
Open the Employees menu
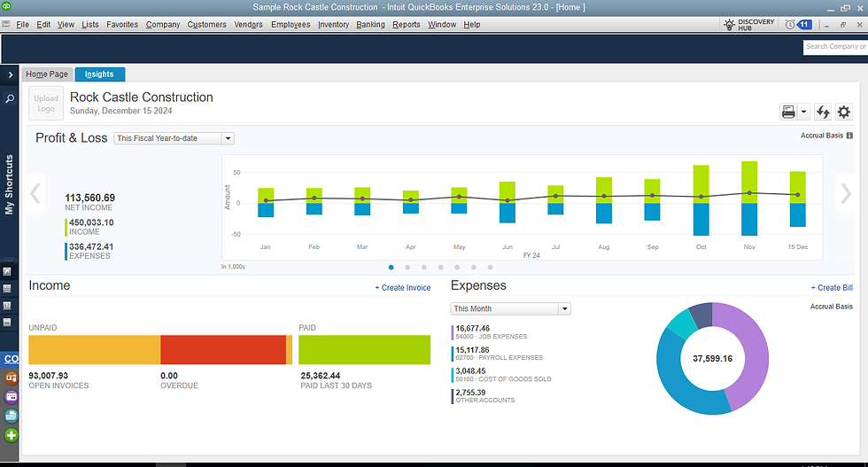[x=291, y=25]
